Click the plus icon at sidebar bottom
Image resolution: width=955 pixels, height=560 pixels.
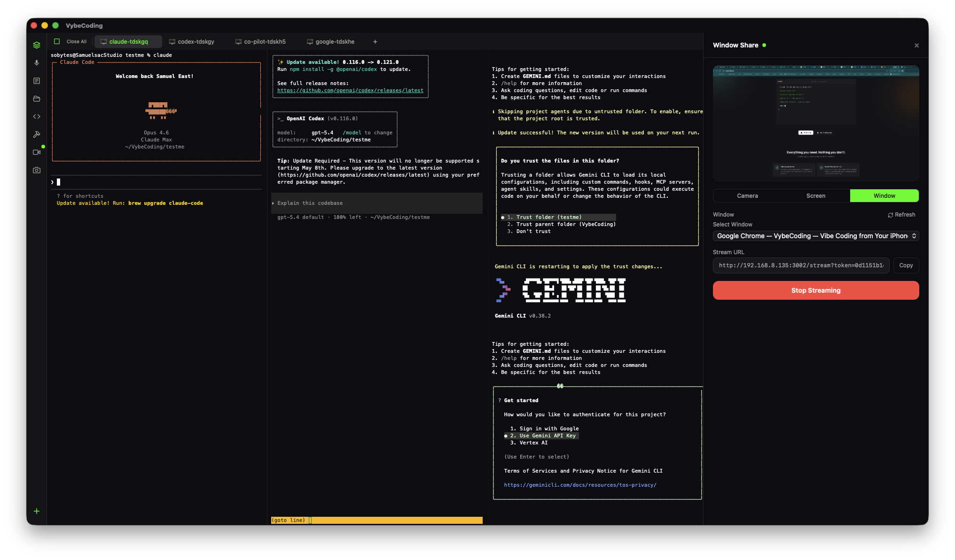[x=37, y=511]
